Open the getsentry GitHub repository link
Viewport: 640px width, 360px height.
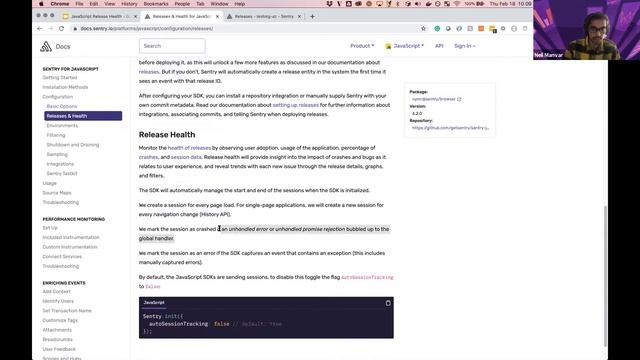451,128
